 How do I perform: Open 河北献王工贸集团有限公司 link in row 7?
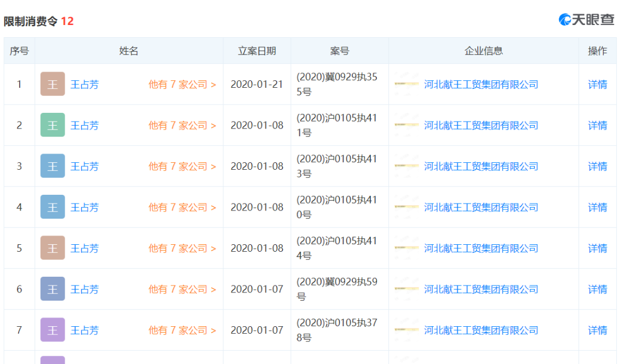coord(481,330)
